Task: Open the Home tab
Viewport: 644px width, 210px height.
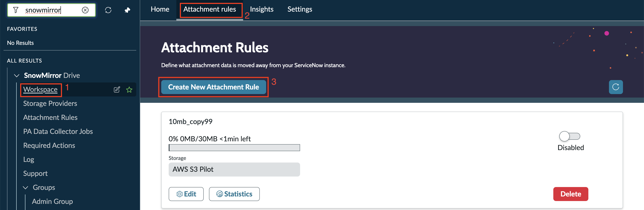Action: click(x=160, y=9)
